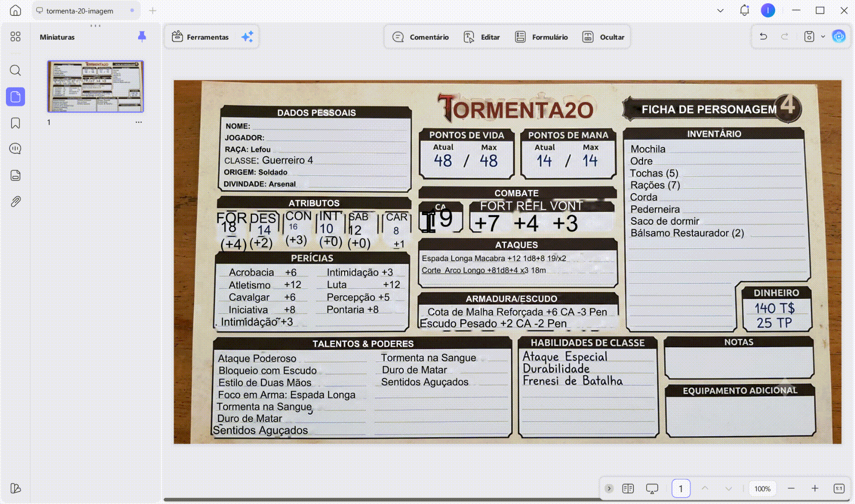Open thumbnail options ellipsis menu
855x504 pixels.
click(139, 122)
